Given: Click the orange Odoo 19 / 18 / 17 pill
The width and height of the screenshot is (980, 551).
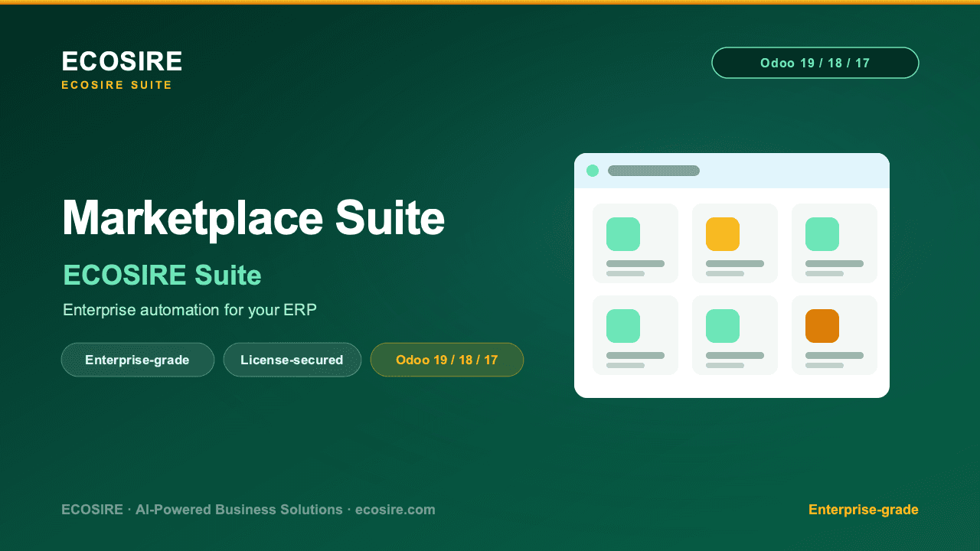Looking at the screenshot, I should (447, 360).
